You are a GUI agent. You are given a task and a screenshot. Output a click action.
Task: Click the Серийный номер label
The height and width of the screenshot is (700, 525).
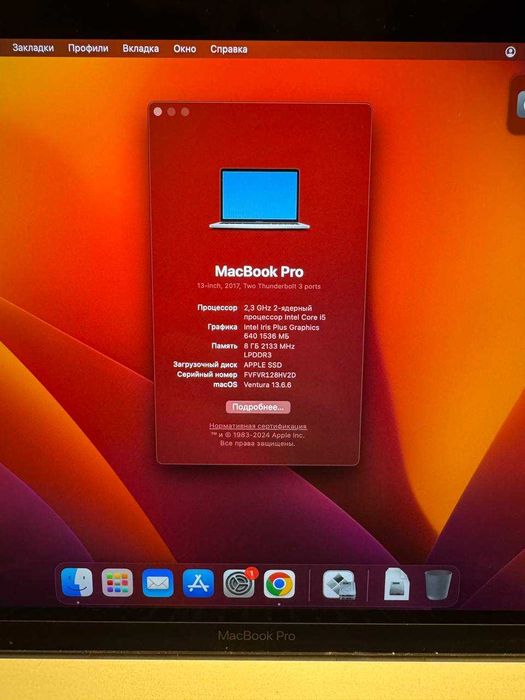coord(207,374)
